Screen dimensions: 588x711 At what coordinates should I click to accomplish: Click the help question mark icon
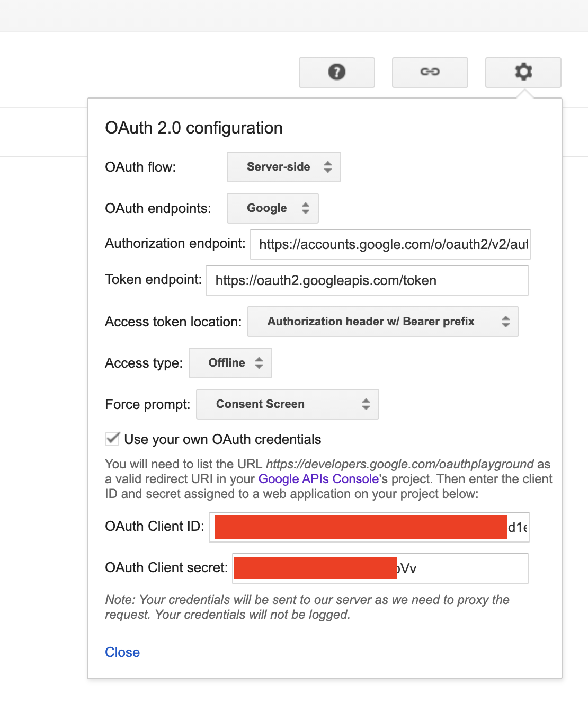(x=337, y=72)
